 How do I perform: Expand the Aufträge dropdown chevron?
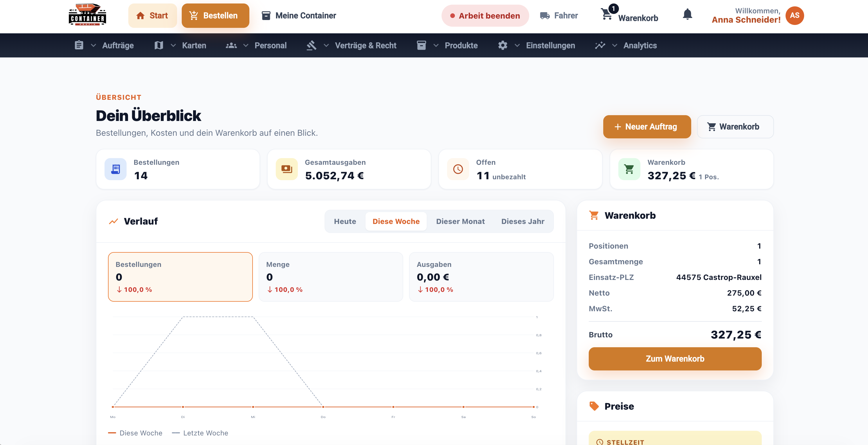93,46
